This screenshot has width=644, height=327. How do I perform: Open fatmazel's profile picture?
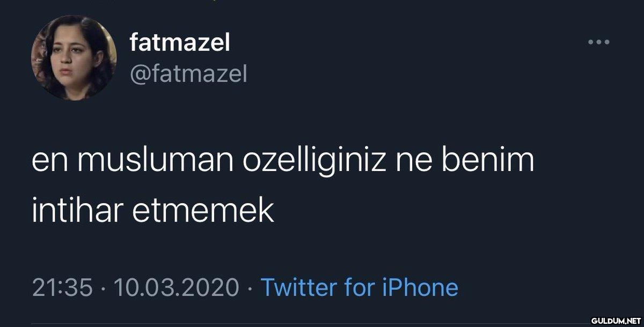74,57
